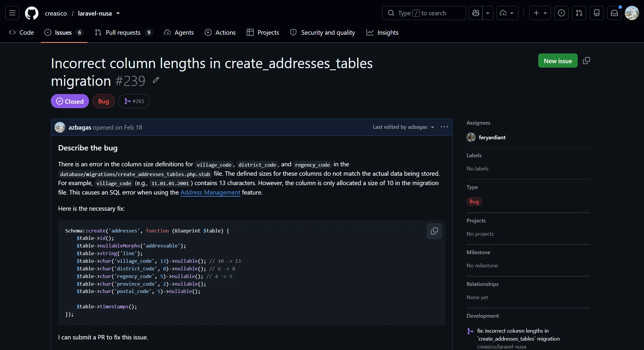Open the comment options three-dot menu
Screen dimensions: 644x350
(x=444, y=127)
